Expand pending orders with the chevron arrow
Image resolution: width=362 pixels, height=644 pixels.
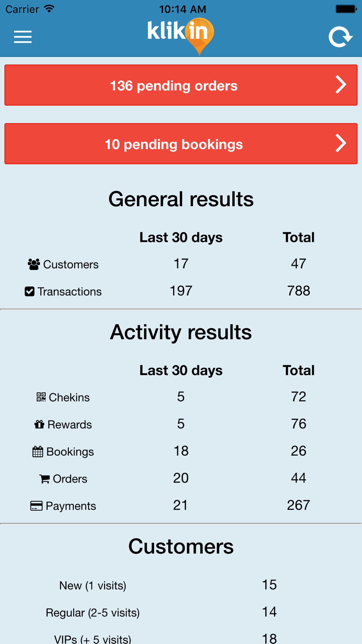point(341,85)
